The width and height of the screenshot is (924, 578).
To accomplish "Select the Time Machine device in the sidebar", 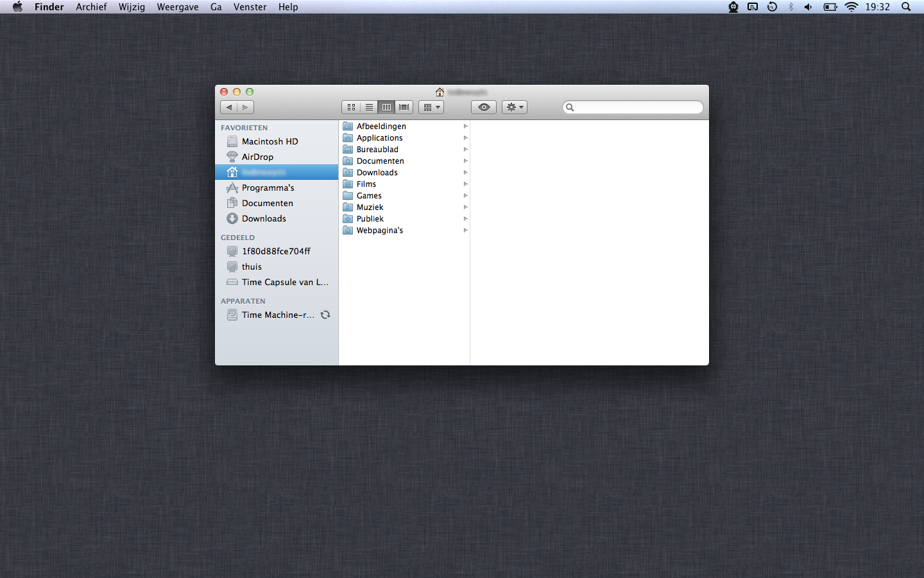I will coord(277,315).
